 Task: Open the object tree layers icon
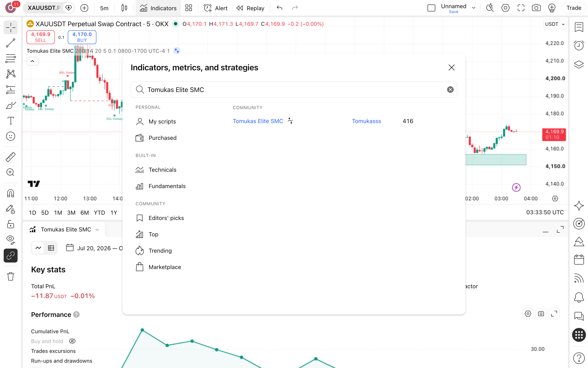pyautogui.click(x=579, y=64)
